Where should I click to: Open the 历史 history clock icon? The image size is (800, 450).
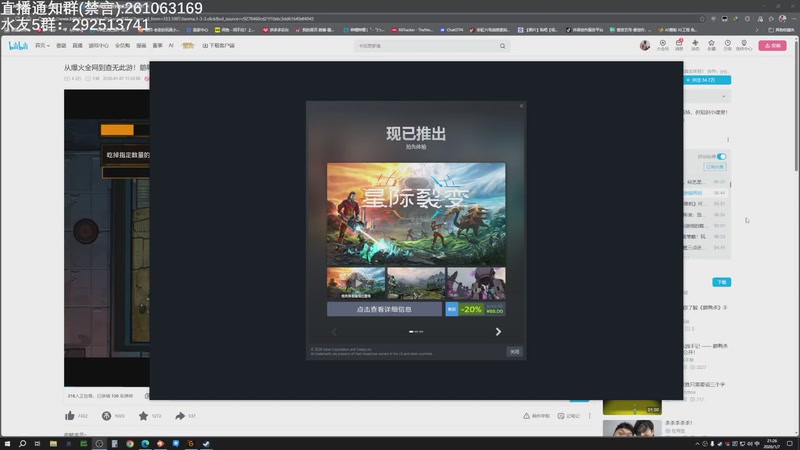pos(728,45)
